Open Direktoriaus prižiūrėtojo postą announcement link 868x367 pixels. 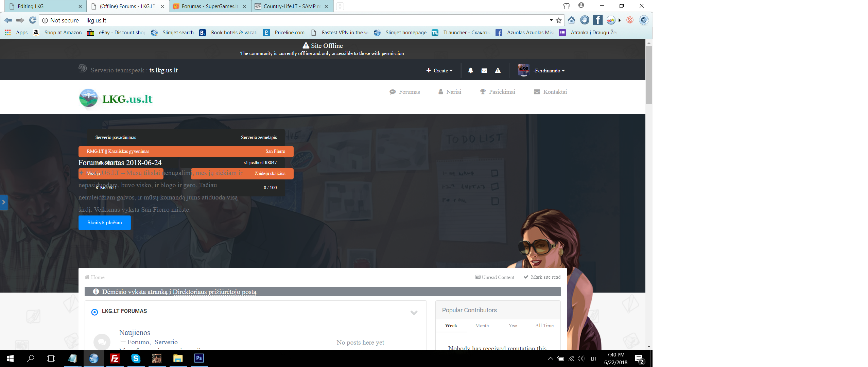point(214,292)
